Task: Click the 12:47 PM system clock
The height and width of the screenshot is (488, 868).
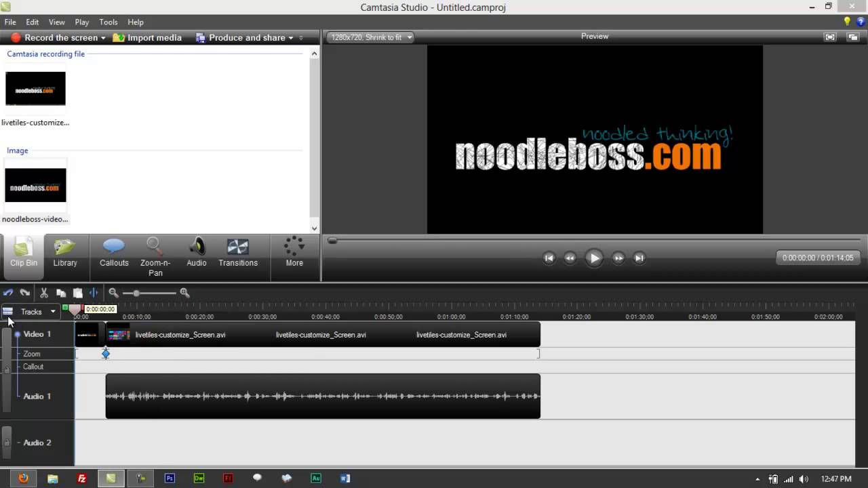Action: pos(836,479)
